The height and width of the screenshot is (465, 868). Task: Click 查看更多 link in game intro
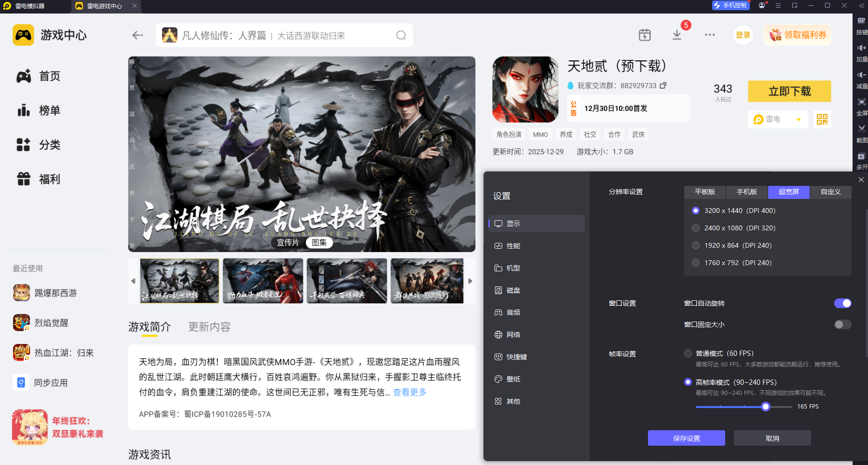click(410, 392)
